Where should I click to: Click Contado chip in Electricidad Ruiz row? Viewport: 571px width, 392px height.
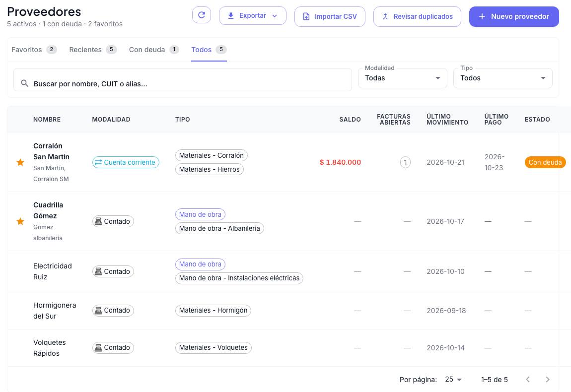click(113, 271)
